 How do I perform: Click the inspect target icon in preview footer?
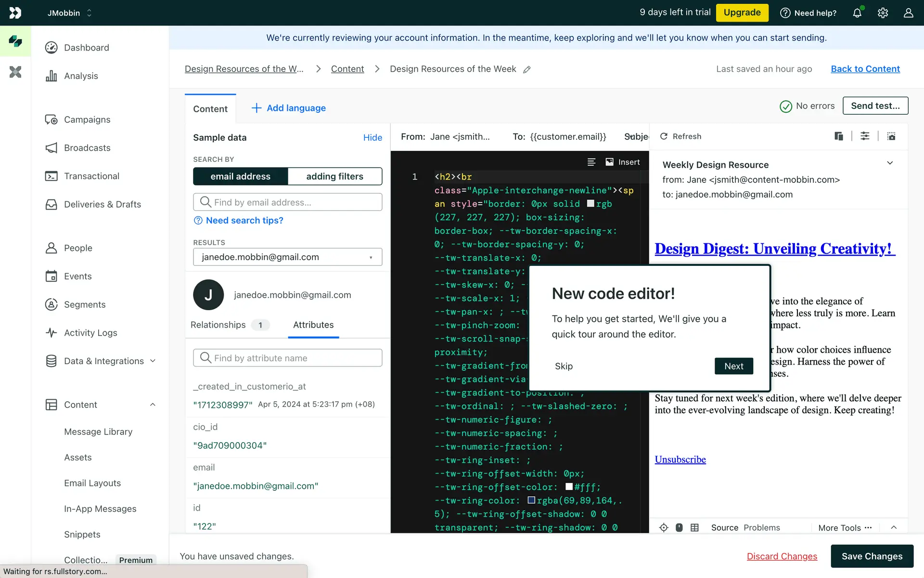pyautogui.click(x=664, y=527)
